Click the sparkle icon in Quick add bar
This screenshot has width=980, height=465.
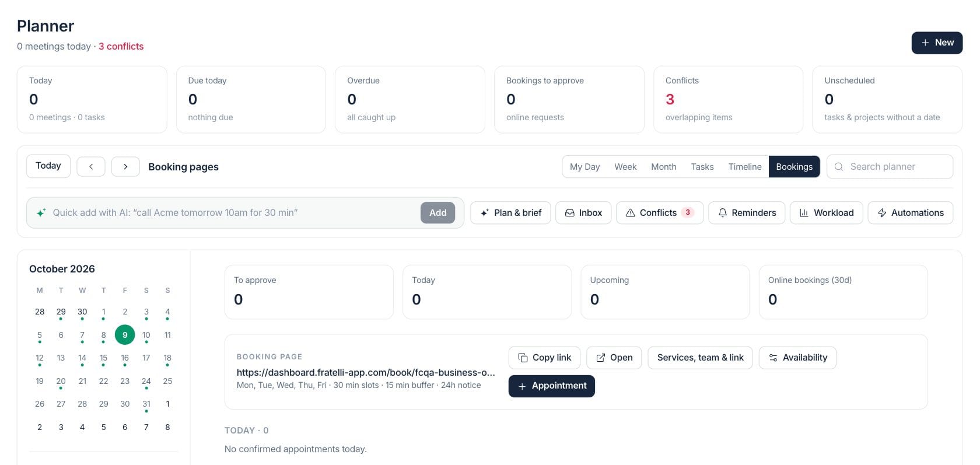click(x=41, y=213)
